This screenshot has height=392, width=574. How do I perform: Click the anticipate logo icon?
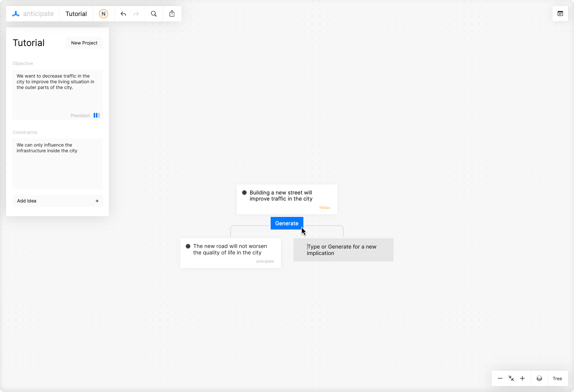16,14
